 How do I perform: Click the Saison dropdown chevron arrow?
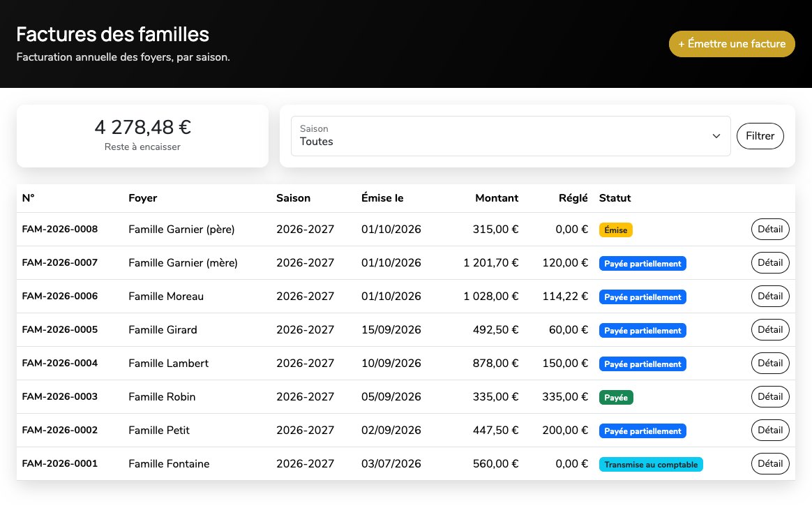[716, 136]
